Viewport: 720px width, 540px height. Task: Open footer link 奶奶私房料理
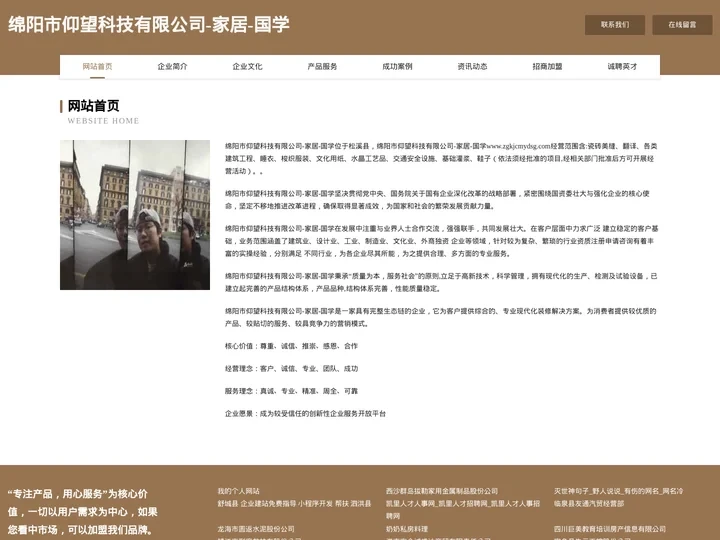coord(407,529)
